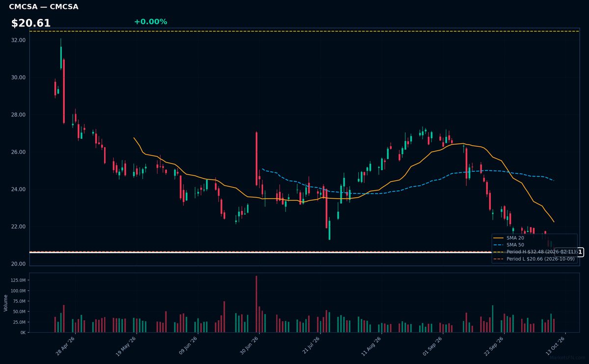Select the 22 Sep '26 date label
The height and width of the screenshot is (364, 589).
tap(494, 346)
